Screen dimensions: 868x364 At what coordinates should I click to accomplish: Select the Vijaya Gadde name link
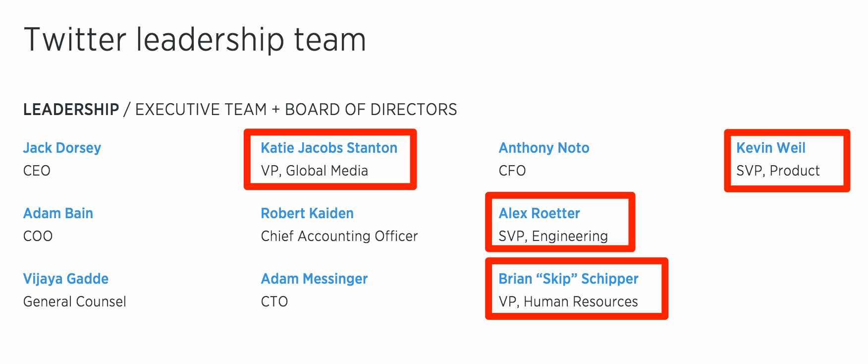coord(66,279)
